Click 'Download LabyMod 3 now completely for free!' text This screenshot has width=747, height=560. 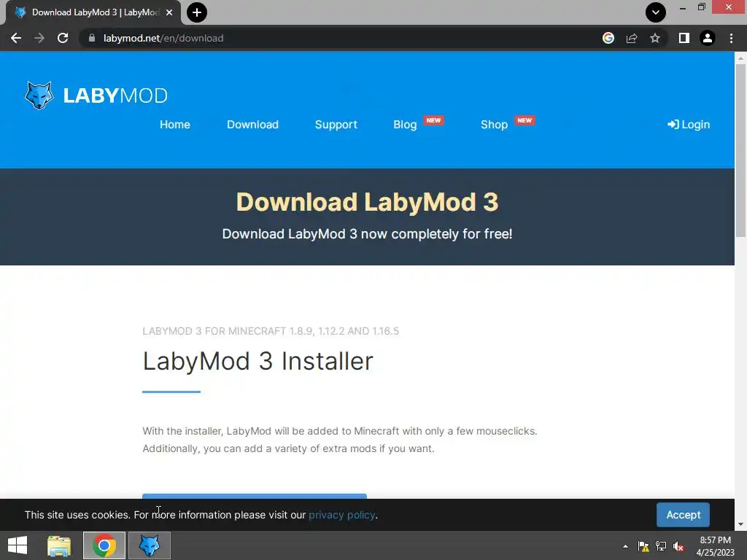[x=368, y=234]
